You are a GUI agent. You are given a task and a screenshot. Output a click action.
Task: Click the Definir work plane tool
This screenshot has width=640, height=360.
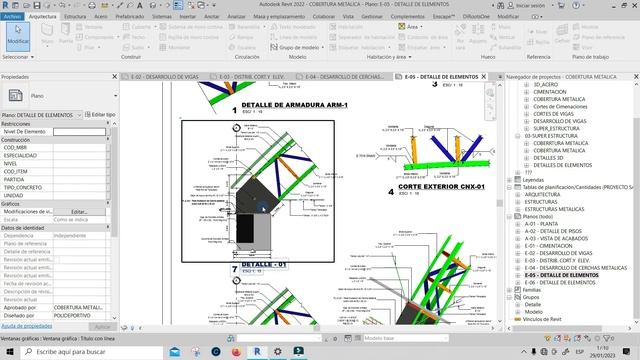click(562, 34)
